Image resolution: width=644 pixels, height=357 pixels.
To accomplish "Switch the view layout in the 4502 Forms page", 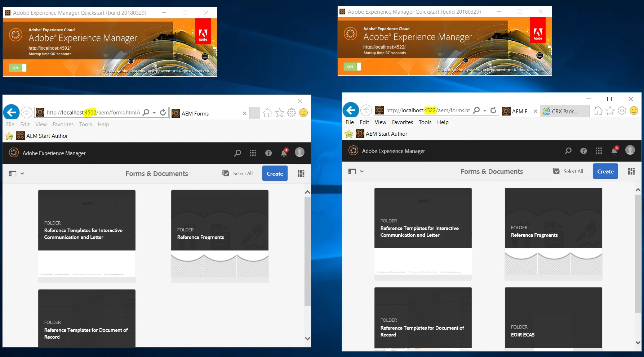I will (x=301, y=173).
